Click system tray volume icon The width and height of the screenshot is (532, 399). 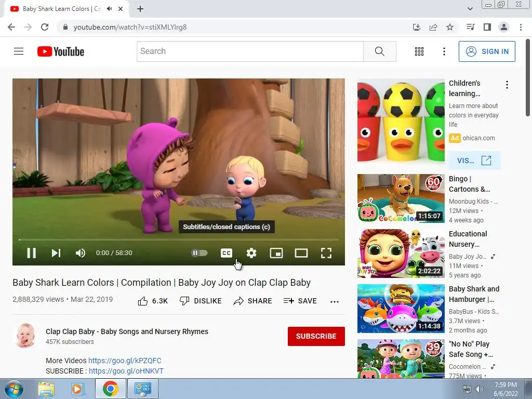(480, 389)
